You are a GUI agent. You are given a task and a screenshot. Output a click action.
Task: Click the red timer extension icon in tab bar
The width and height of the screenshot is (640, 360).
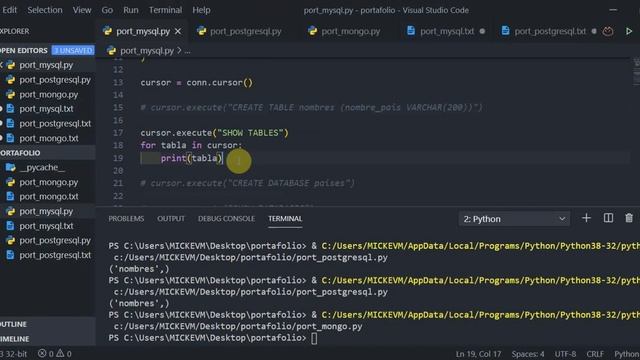pos(608,31)
